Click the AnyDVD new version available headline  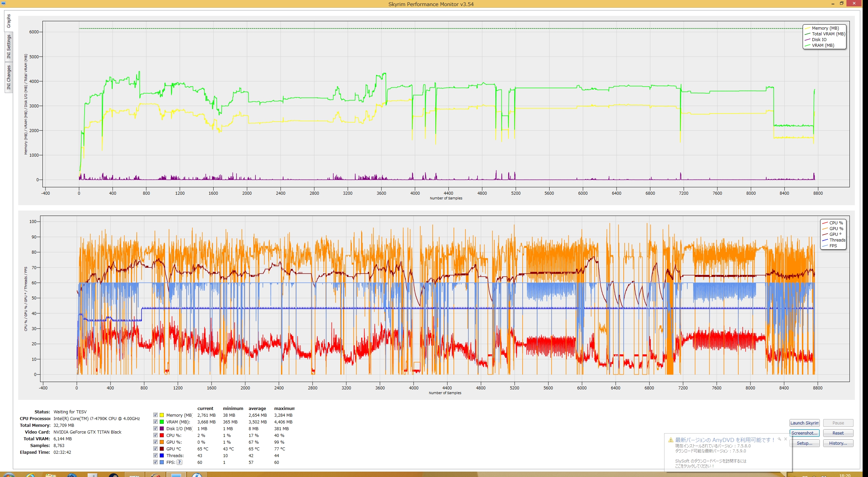724,440
